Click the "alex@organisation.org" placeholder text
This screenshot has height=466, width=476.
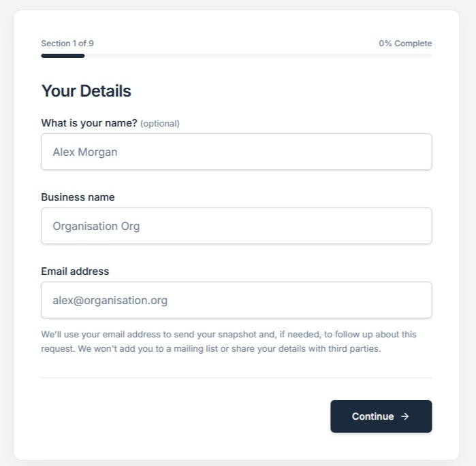tap(110, 301)
